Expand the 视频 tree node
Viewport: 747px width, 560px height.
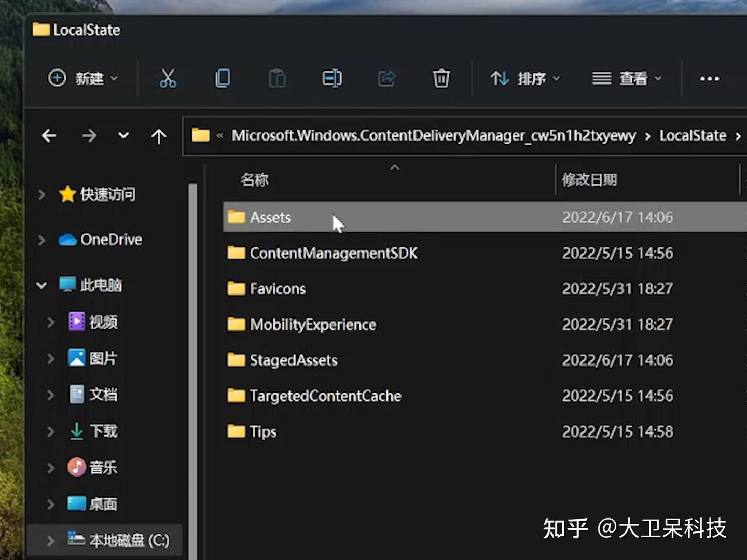point(51,323)
